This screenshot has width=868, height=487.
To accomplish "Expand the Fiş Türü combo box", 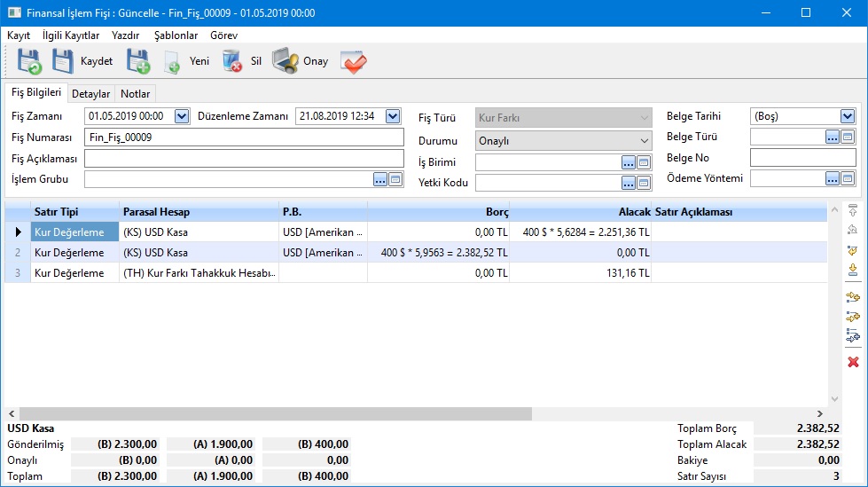I will 644,117.
